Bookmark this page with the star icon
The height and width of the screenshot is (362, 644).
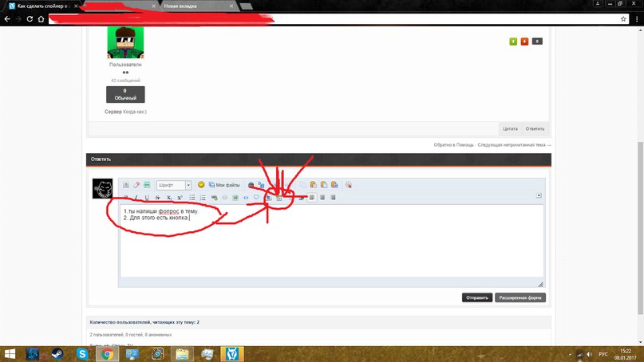click(623, 18)
